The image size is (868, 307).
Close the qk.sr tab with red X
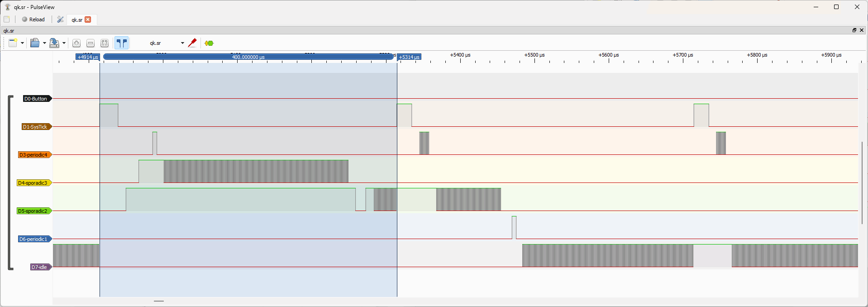pyautogui.click(x=88, y=19)
